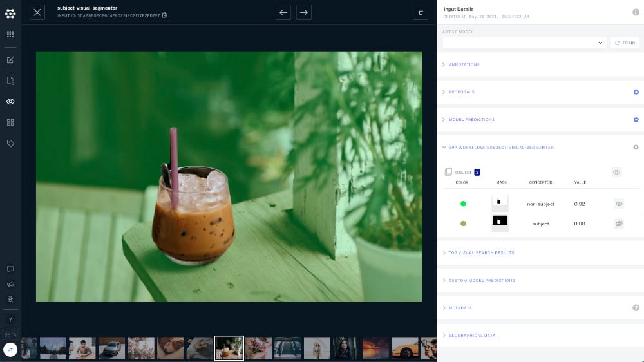Show the hidden subject mask

pos(618,224)
